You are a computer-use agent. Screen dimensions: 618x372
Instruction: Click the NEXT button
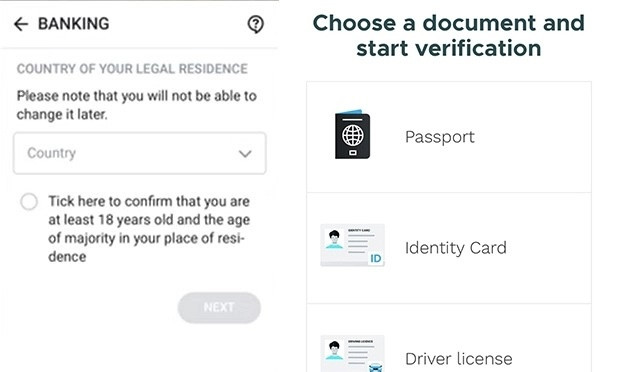[x=219, y=307]
